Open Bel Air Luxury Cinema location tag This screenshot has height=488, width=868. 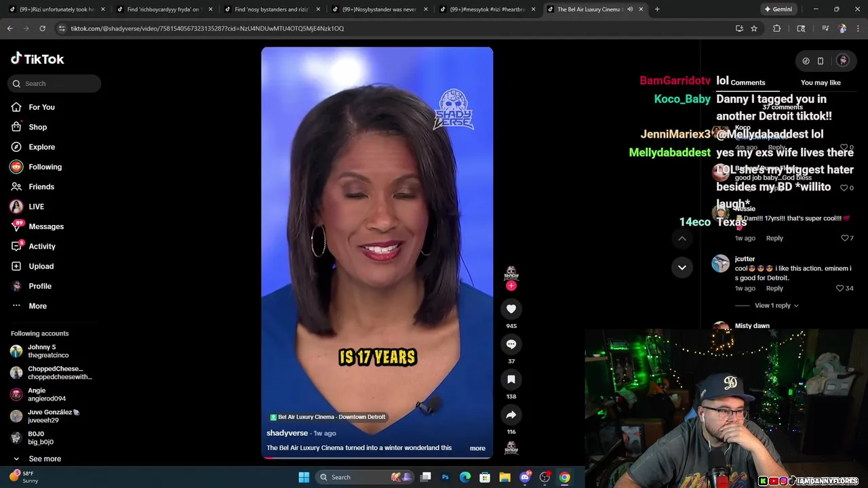pos(328,417)
